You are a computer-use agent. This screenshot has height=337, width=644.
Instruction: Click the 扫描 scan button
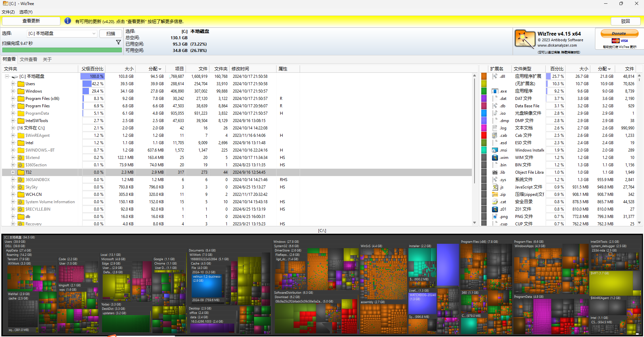[x=111, y=34]
